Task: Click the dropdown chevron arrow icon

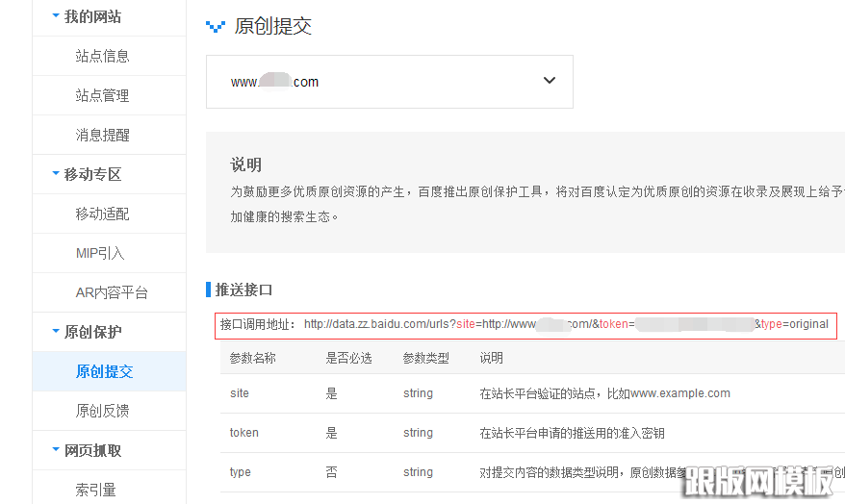Action: [550, 81]
